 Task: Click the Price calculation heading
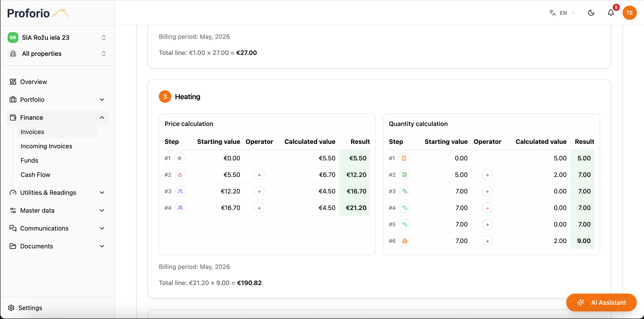[189, 124]
